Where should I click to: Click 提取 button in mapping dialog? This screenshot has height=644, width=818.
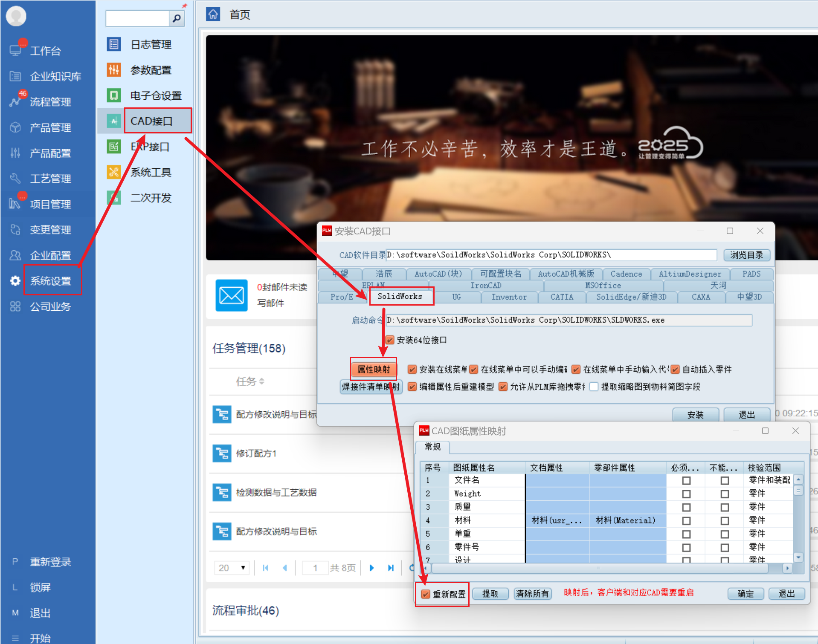[x=490, y=594]
